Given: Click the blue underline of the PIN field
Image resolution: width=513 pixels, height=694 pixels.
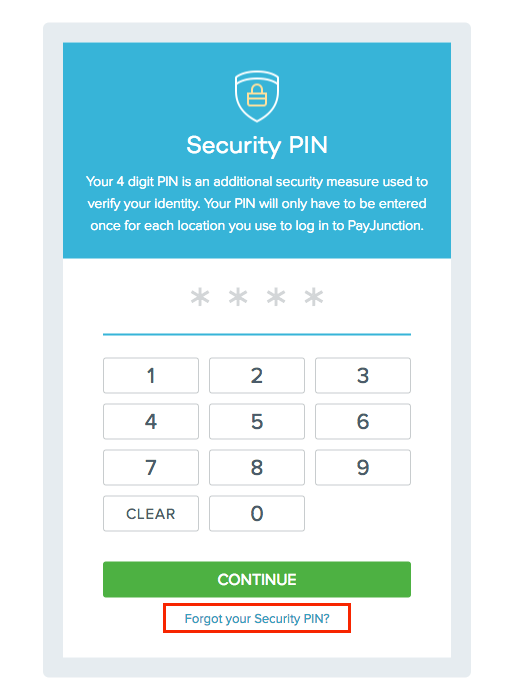Looking at the screenshot, I should click(257, 334).
